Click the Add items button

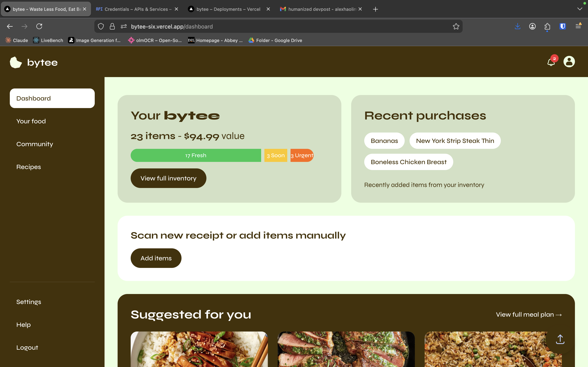coord(156,258)
